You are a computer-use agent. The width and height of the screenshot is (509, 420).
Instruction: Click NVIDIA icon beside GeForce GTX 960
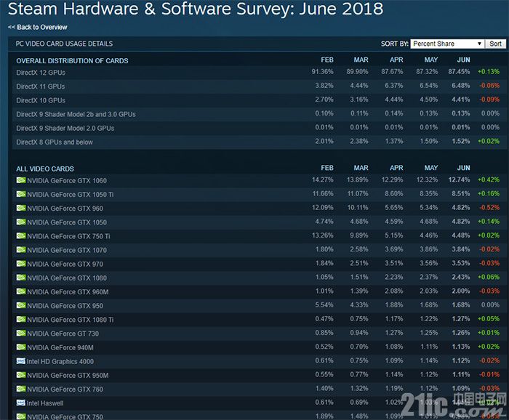(x=21, y=208)
